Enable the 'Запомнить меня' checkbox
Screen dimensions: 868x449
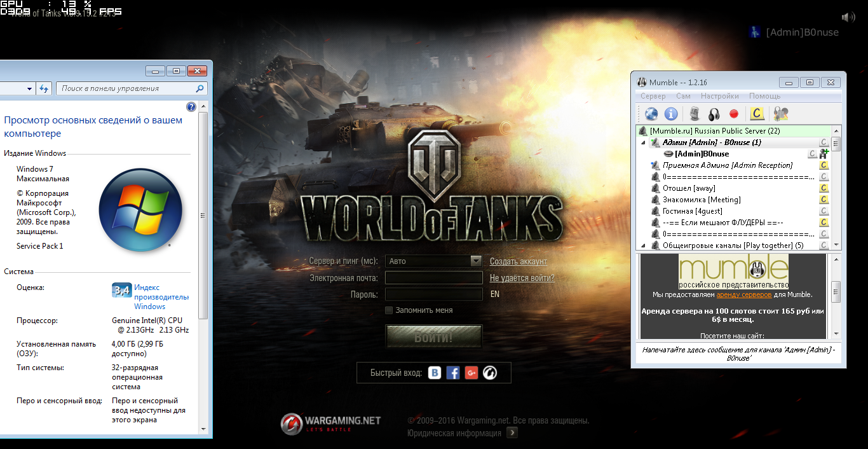click(x=389, y=310)
